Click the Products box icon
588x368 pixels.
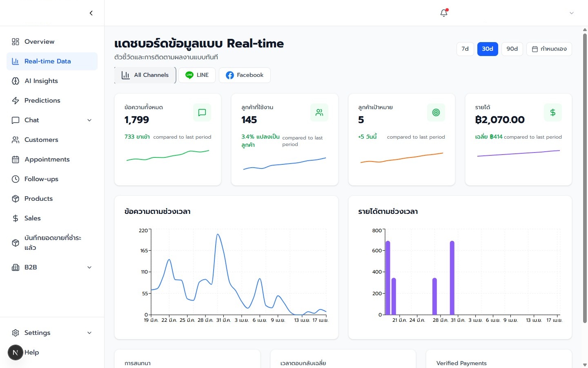coord(16,199)
